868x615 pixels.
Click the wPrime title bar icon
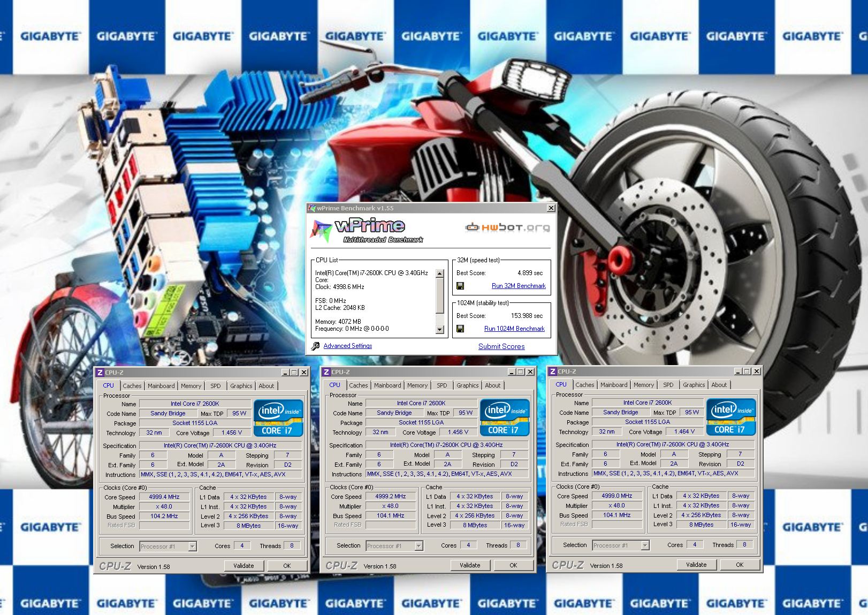tap(312, 208)
